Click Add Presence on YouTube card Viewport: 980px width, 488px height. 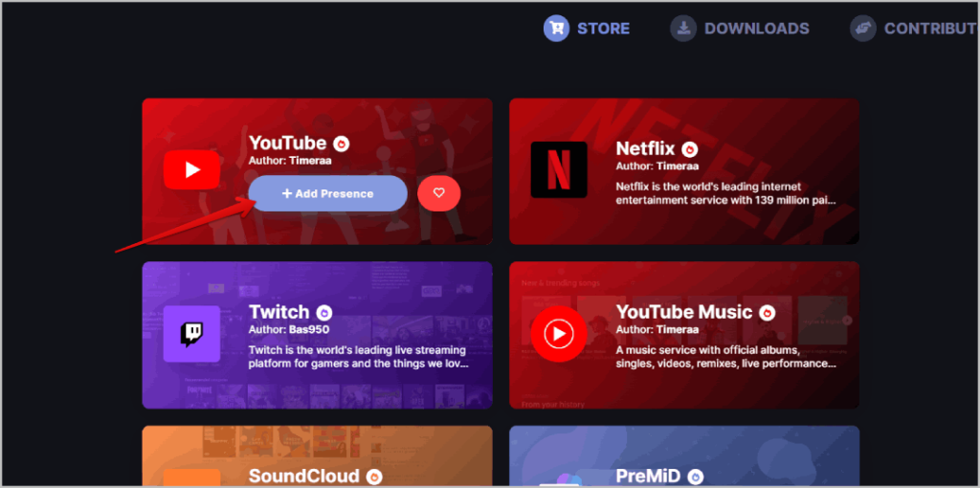[x=328, y=193]
